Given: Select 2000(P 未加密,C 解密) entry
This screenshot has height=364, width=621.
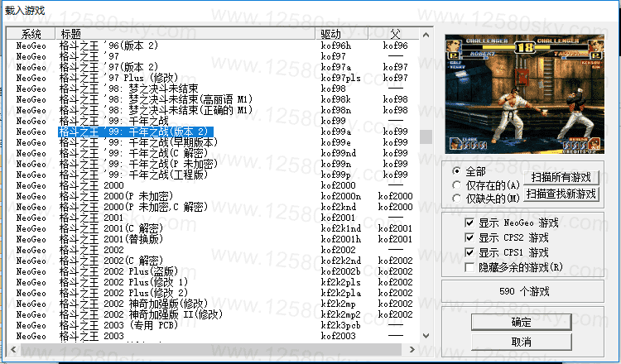Looking at the screenshot, I should [x=212, y=207].
